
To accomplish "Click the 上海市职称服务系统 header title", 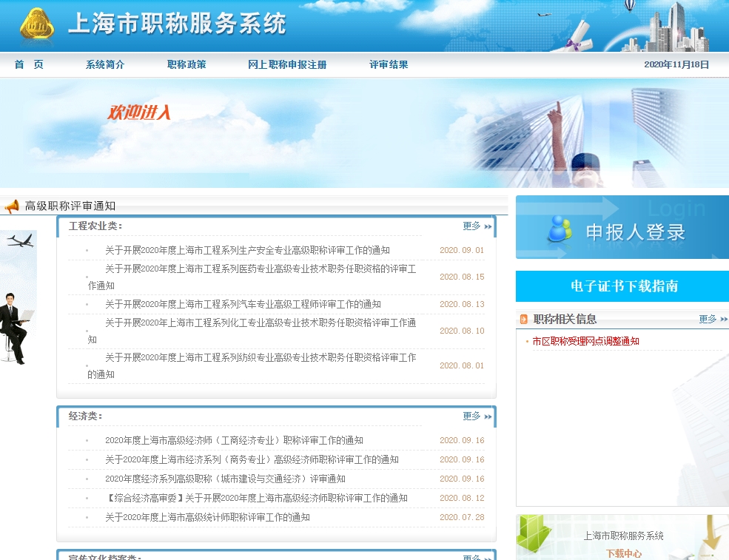I will click(x=177, y=24).
